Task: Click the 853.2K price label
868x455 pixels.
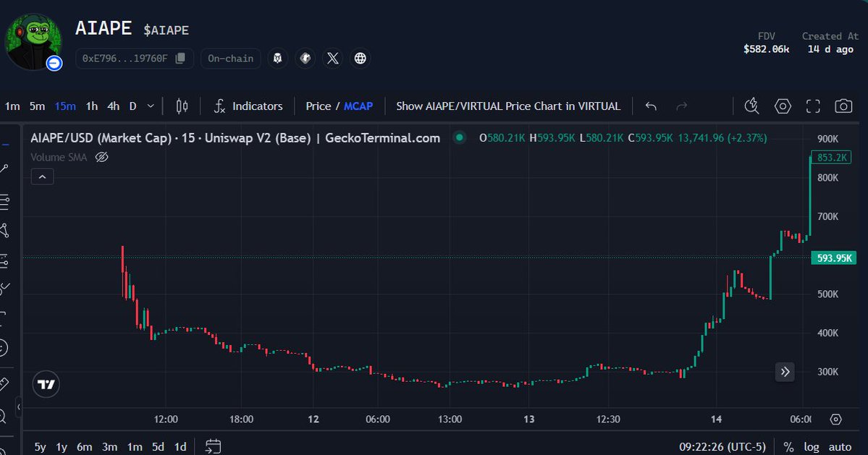Action: (832, 158)
